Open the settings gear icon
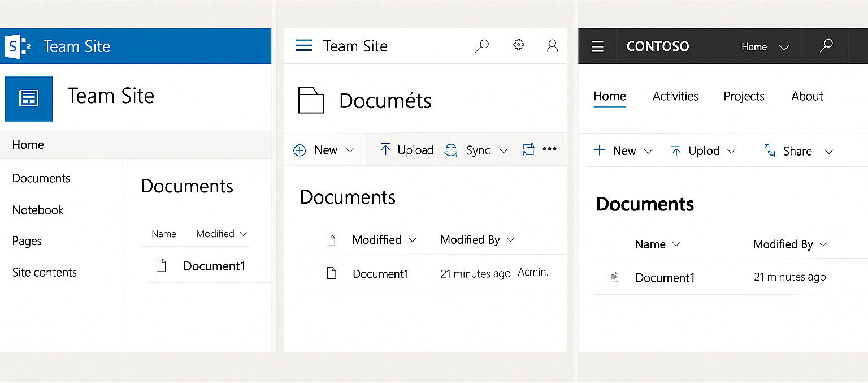The width and height of the screenshot is (868, 383). (518, 45)
